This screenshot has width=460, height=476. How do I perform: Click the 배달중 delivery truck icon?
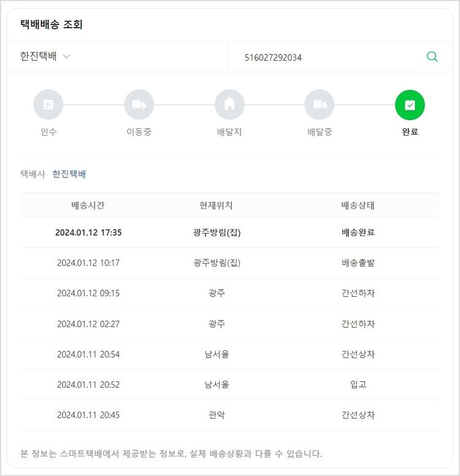pyautogui.click(x=320, y=105)
